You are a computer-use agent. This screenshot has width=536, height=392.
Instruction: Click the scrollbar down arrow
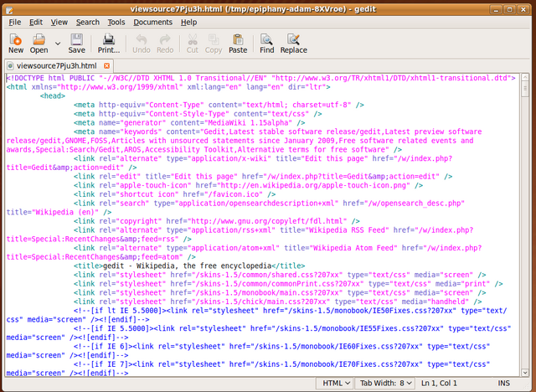525,372
